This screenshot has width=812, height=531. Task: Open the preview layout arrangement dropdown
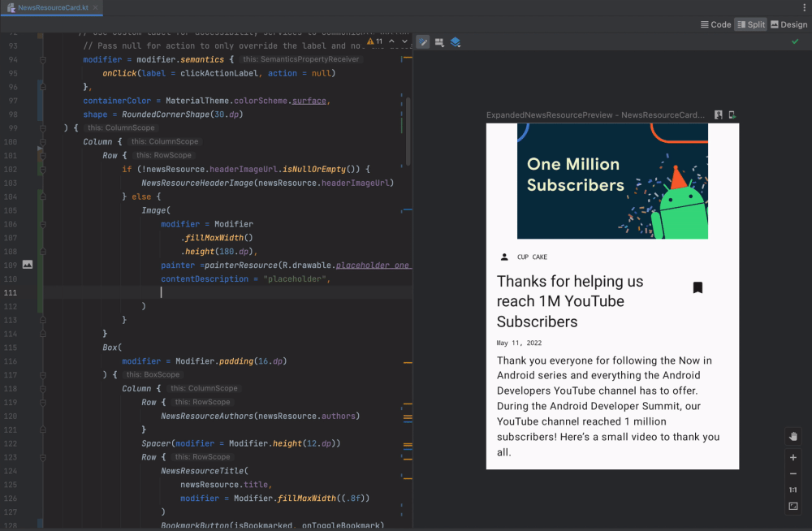pyautogui.click(x=439, y=41)
